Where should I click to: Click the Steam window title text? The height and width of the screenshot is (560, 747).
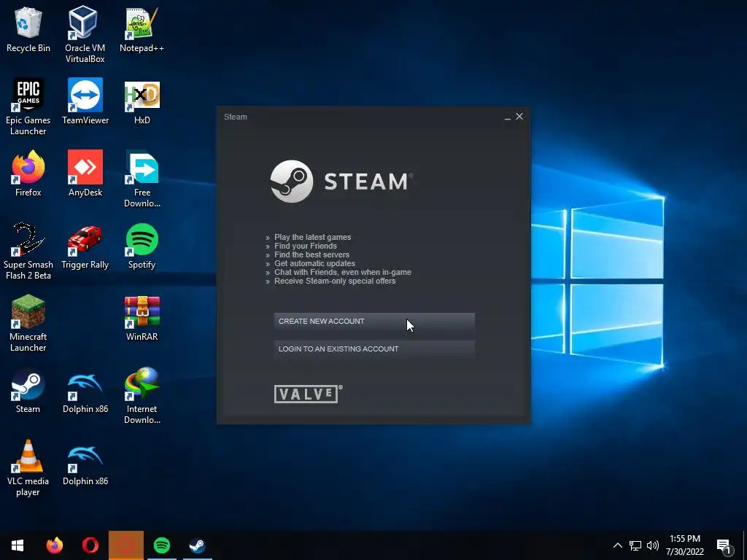click(236, 117)
